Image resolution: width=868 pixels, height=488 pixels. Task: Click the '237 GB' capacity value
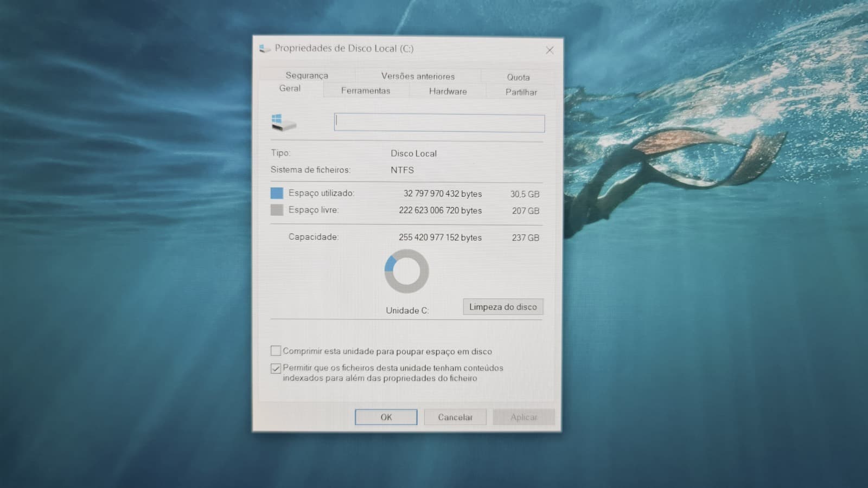pos(526,238)
